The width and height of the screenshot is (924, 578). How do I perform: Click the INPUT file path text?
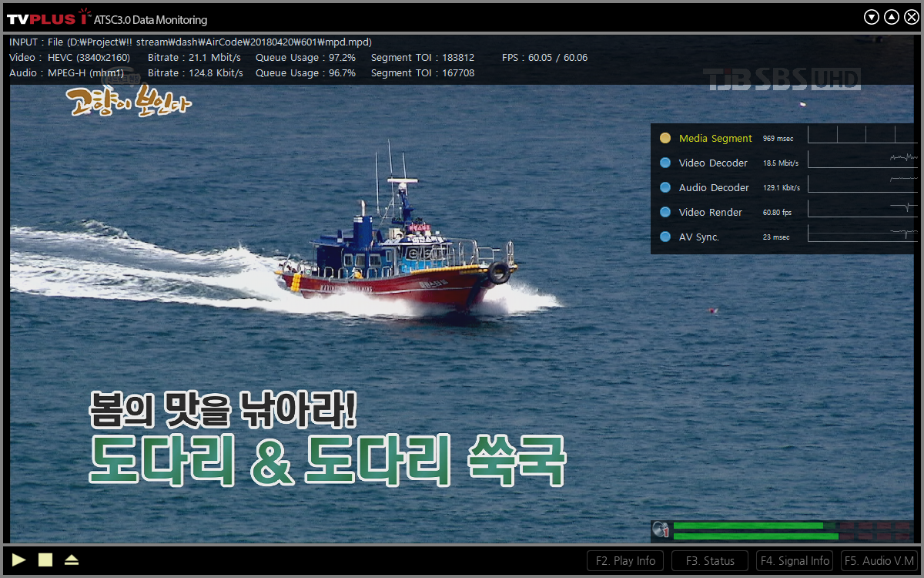click(190, 42)
